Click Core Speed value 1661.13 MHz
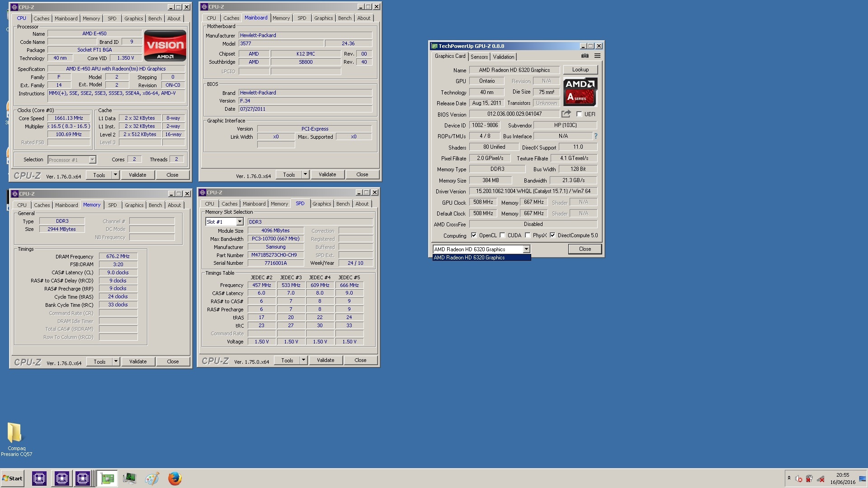Image resolution: width=868 pixels, height=488 pixels. [x=69, y=118]
